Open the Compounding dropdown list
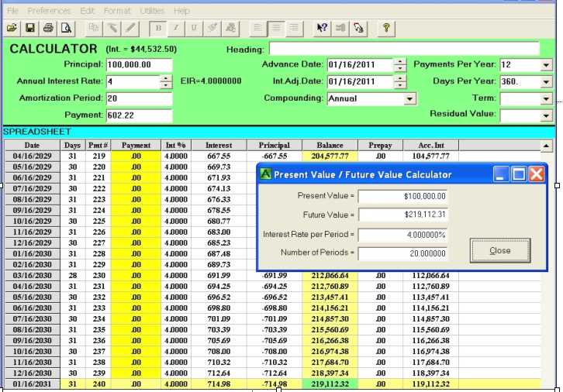 (409, 99)
